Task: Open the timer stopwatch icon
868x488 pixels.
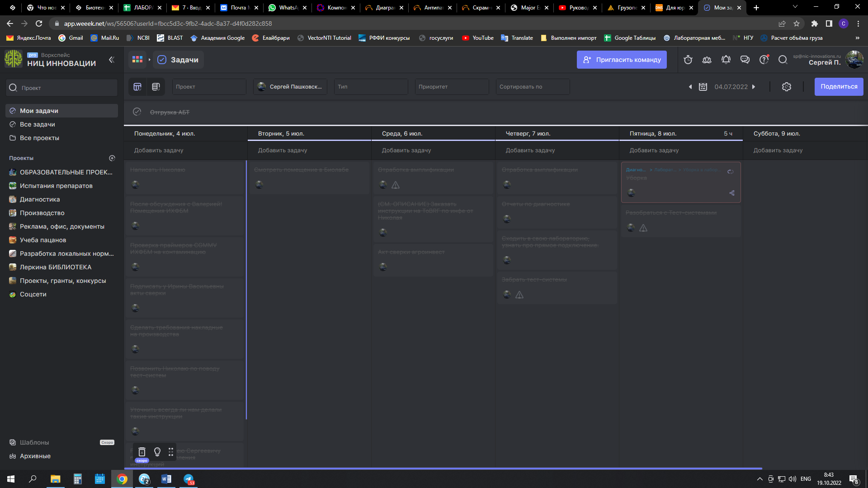Action: pyautogui.click(x=688, y=60)
